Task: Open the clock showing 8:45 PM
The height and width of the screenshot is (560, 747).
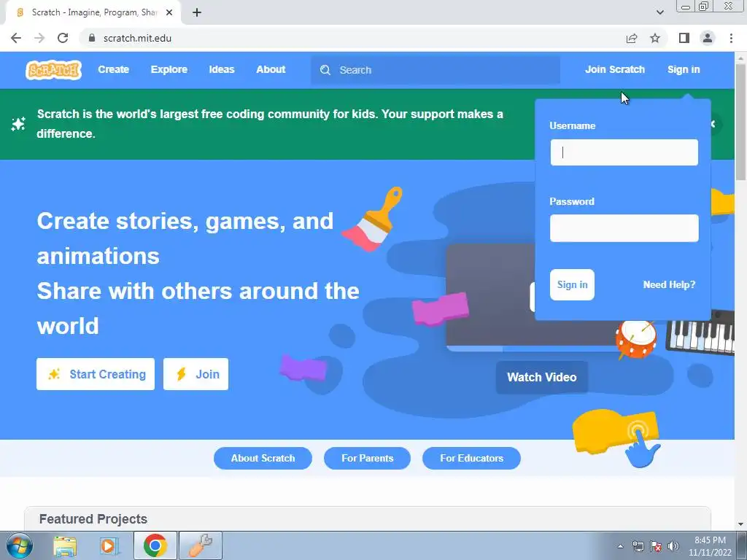Action: (710, 546)
